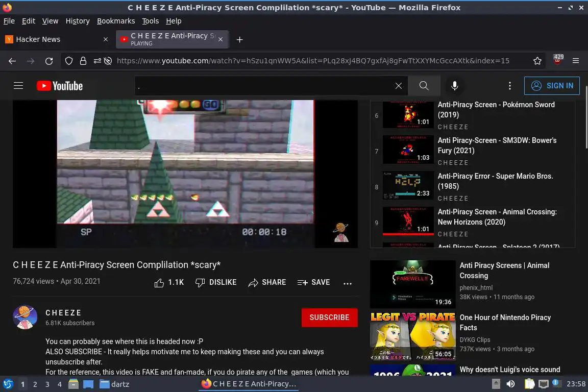Click the Firefox forward arrow
Viewport: 588px width, 392px height.
pos(31,61)
